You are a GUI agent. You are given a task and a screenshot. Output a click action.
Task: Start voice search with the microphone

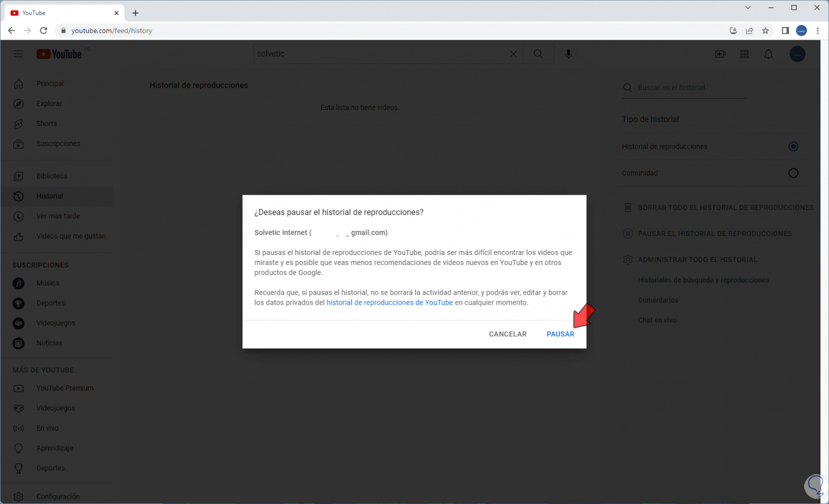(568, 54)
